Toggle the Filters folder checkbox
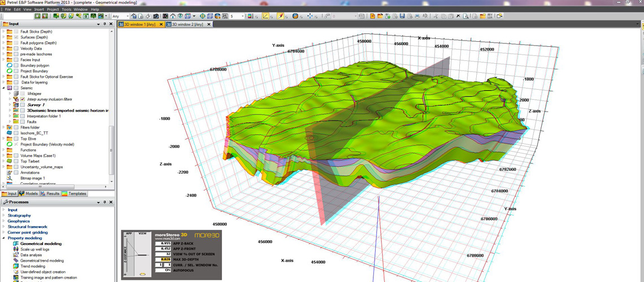This screenshot has height=282, width=644. 16,127
